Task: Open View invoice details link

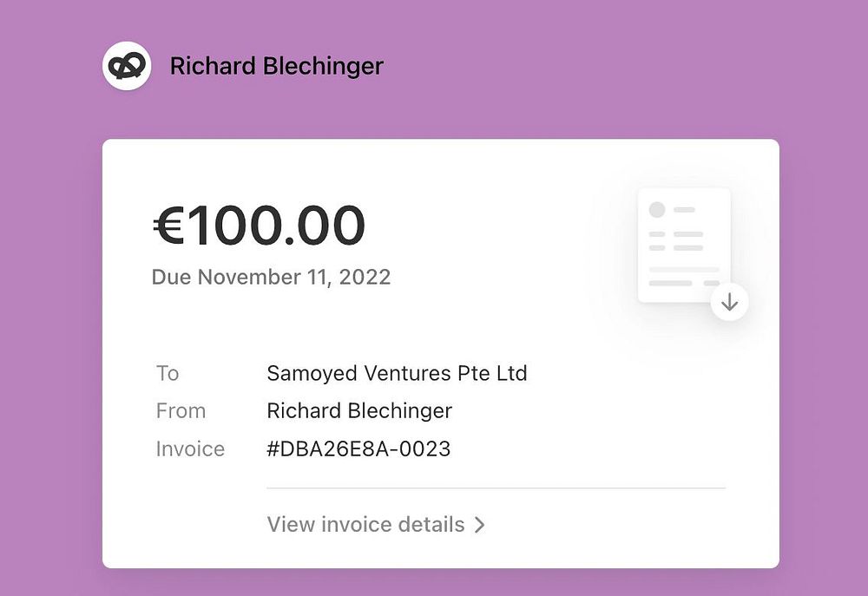Action: 365,525
